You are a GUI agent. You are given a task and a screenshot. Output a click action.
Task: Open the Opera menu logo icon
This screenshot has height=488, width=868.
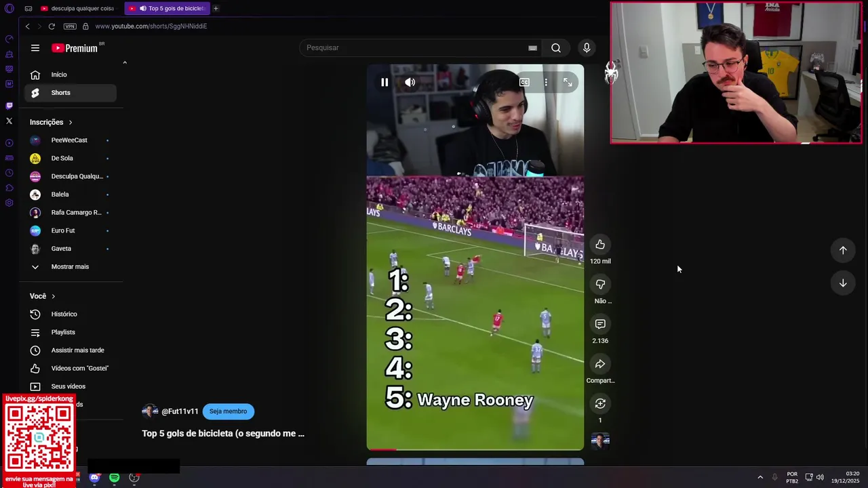coord(9,9)
